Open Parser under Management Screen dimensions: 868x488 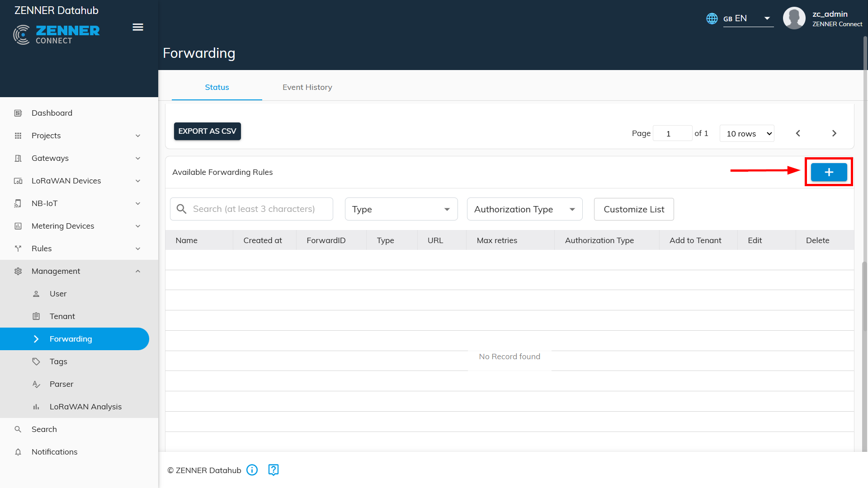tap(61, 384)
